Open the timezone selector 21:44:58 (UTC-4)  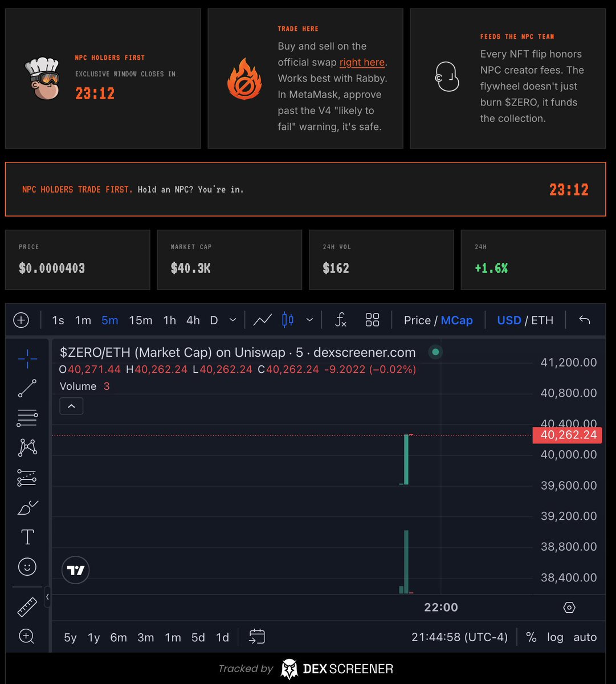[x=459, y=637]
